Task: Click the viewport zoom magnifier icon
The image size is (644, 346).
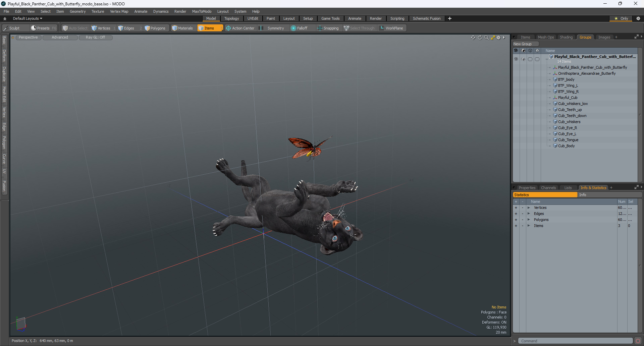Action: pyautogui.click(x=486, y=38)
